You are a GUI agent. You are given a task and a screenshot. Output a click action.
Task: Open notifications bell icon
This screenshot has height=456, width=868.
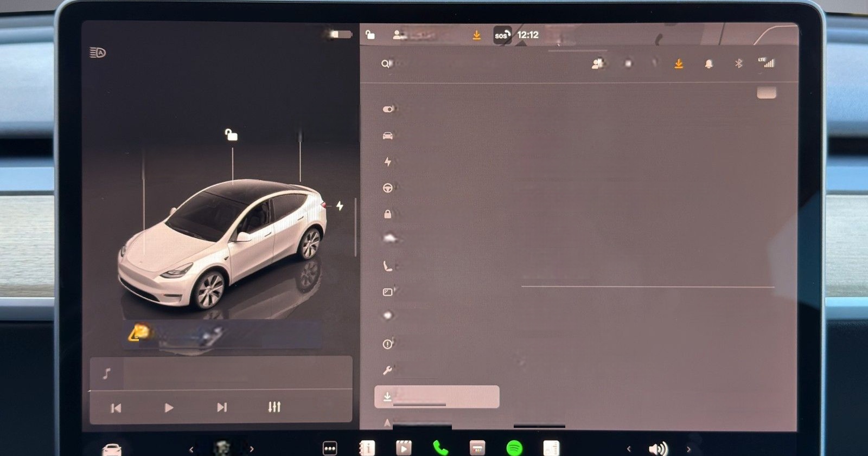[709, 64]
